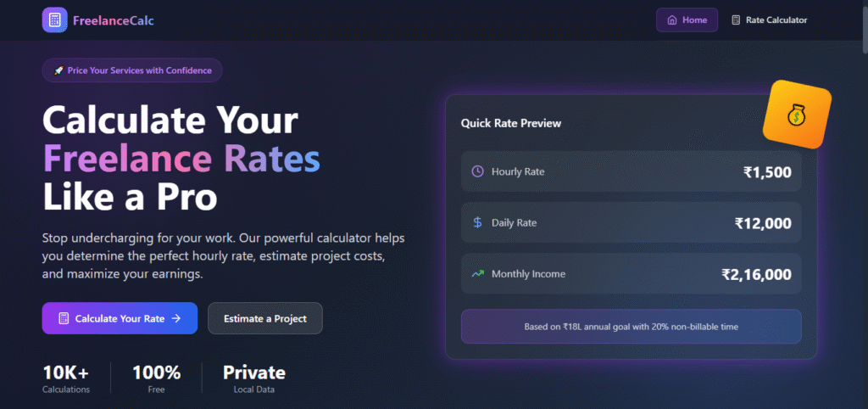Click the rocket icon in the badge
The height and width of the screenshot is (409, 868).
pyautogui.click(x=58, y=70)
